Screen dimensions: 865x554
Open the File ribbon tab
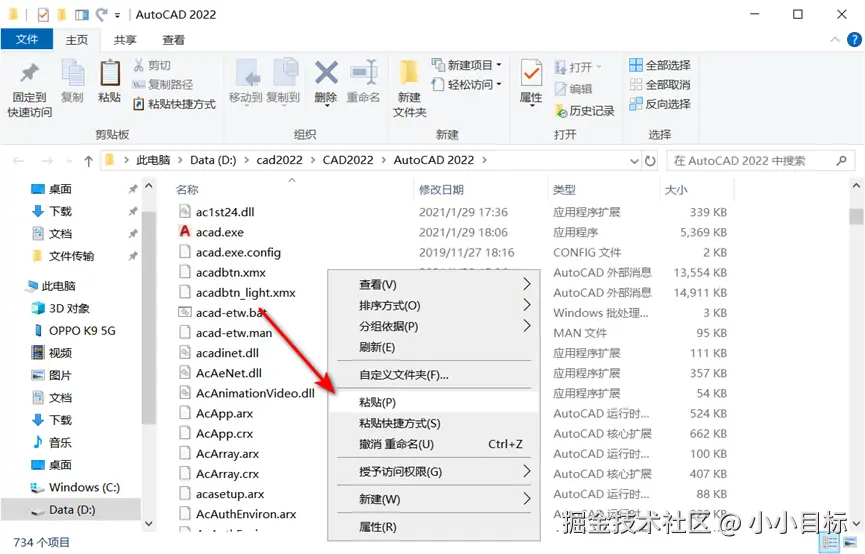(26, 40)
